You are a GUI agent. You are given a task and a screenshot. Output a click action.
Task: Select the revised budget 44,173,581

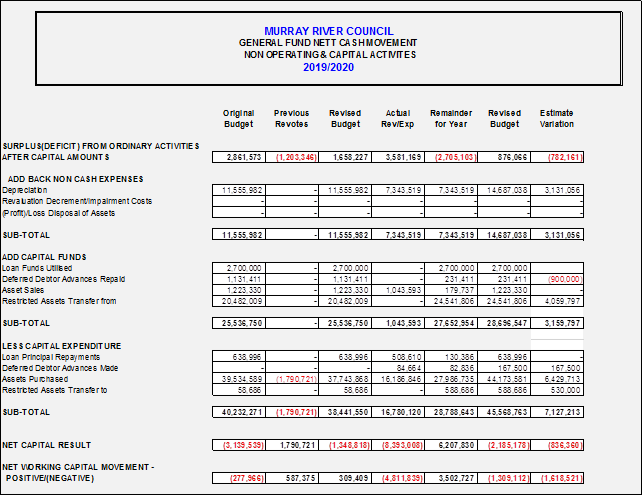[x=504, y=379]
